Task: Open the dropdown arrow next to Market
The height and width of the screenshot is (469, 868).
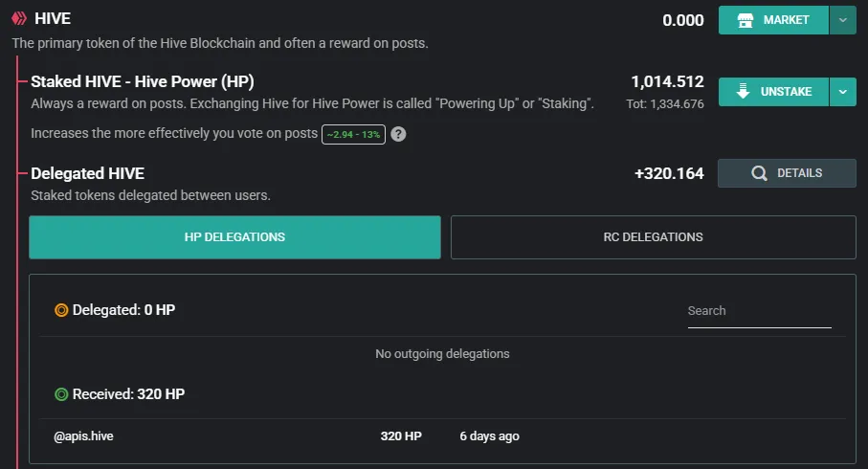Action: 842,20
